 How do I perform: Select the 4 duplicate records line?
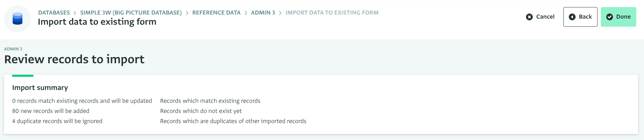(57, 121)
